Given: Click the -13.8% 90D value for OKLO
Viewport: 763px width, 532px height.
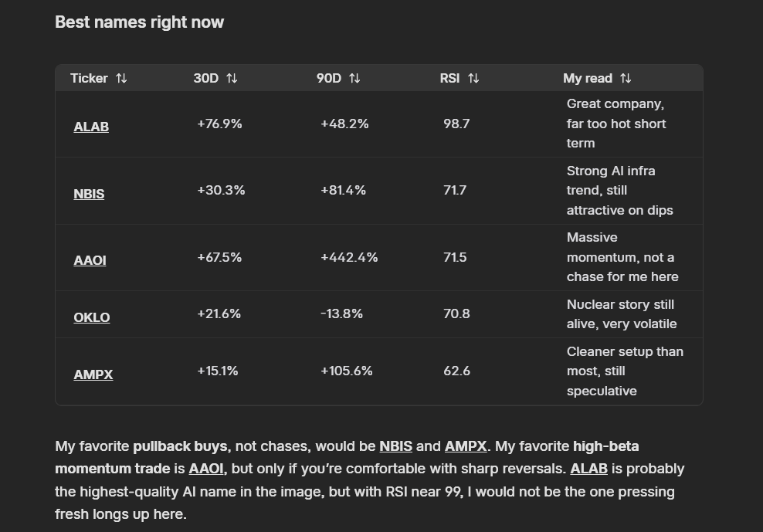Looking at the screenshot, I should 341,314.
